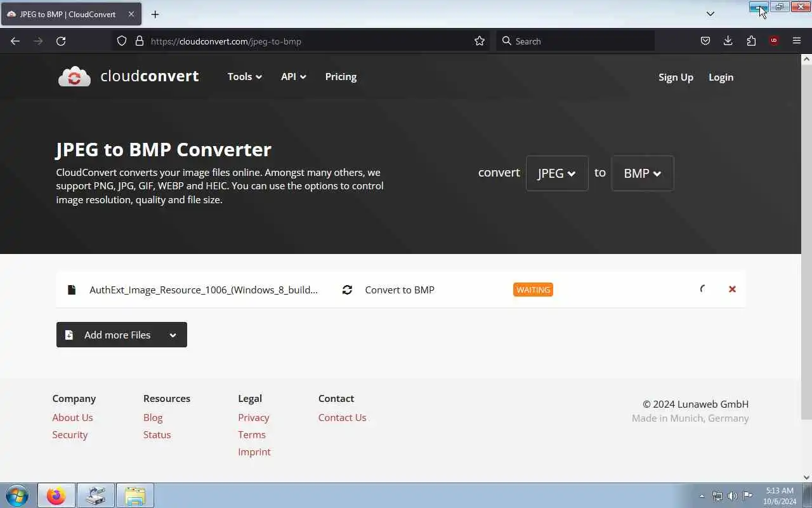Click the browser Search field
Image resolution: width=812 pixels, height=508 pixels.
[x=576, y=41]
